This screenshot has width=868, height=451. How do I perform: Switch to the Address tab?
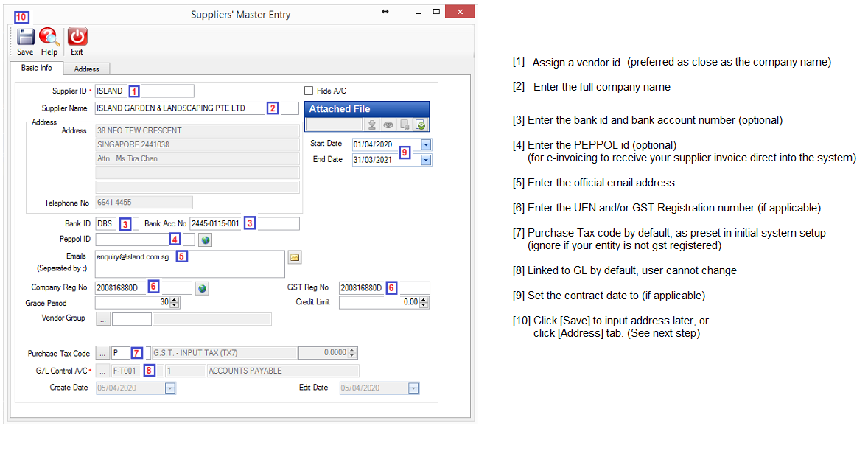coord(86,69)
